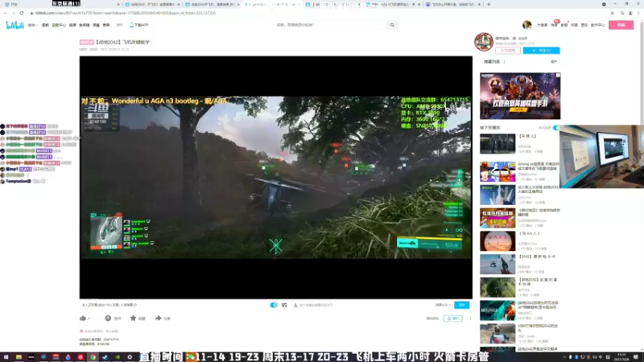644x362 pixels.
Task: Open 会员购 in the top navigation
Action: 85,25
